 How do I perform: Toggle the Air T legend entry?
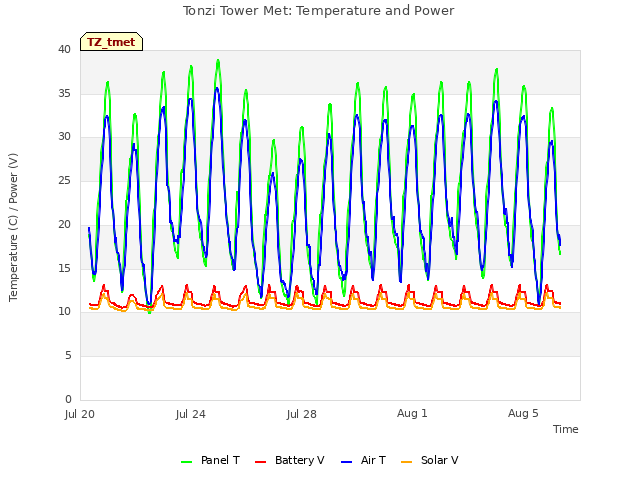[x=363, y=460]
